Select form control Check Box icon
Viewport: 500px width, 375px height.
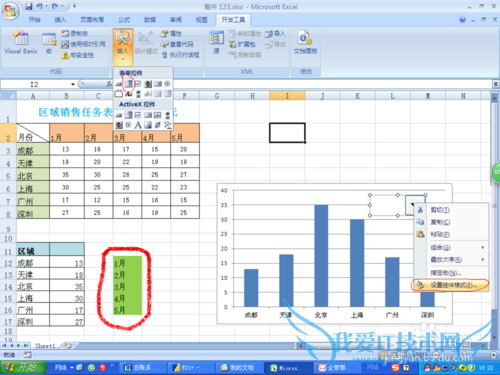click(138, 84)
